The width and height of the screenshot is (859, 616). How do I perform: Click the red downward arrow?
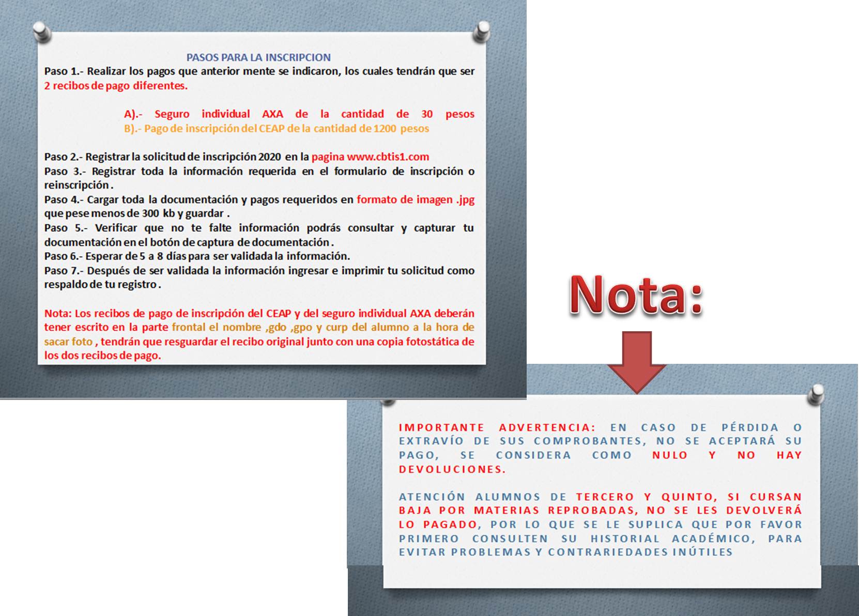pyautogui.click(x=636, y=362)
